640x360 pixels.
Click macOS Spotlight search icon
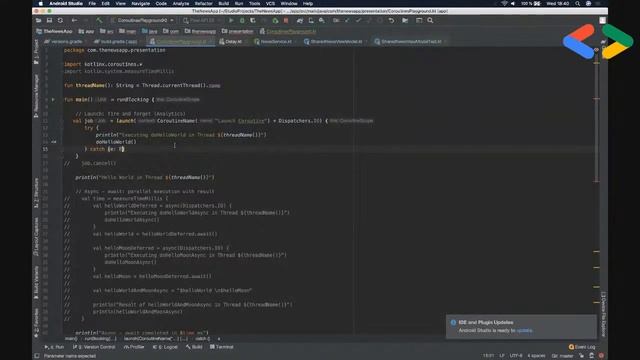578,3
